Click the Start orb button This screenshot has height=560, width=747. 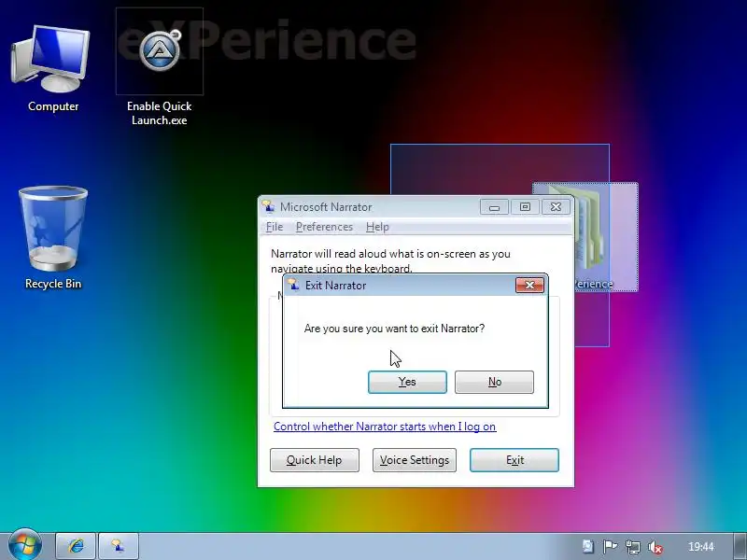click(24, 546)
